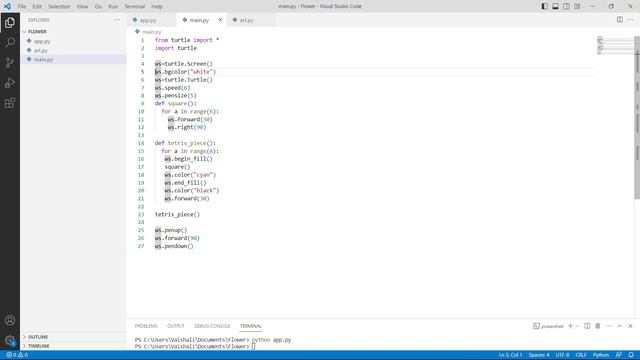Switch to the art.py editor tab
Screen dimensions: 640x360
(251, 20)
